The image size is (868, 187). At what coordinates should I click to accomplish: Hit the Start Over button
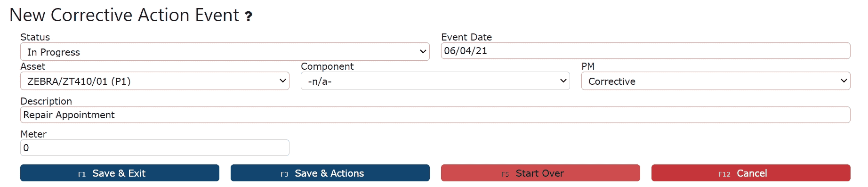tap(540, 173)
